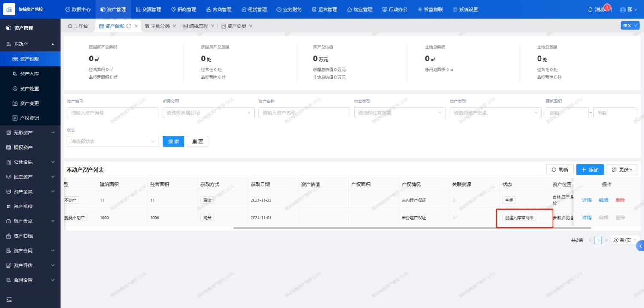The height and width of the screenshot is (308, 644).
Task: Open 详情 for the 创建入库审批中 row
Action: click(x=586, y=217)
